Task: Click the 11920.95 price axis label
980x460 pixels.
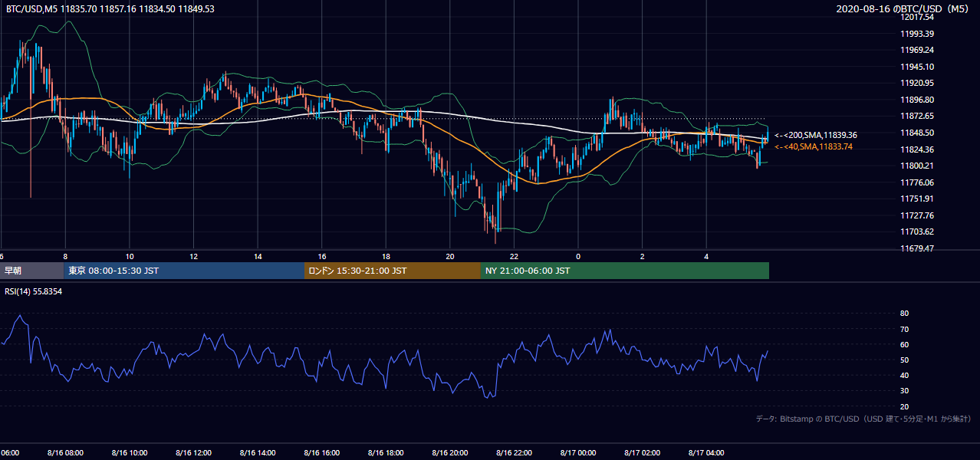Action: coord(916,83)
